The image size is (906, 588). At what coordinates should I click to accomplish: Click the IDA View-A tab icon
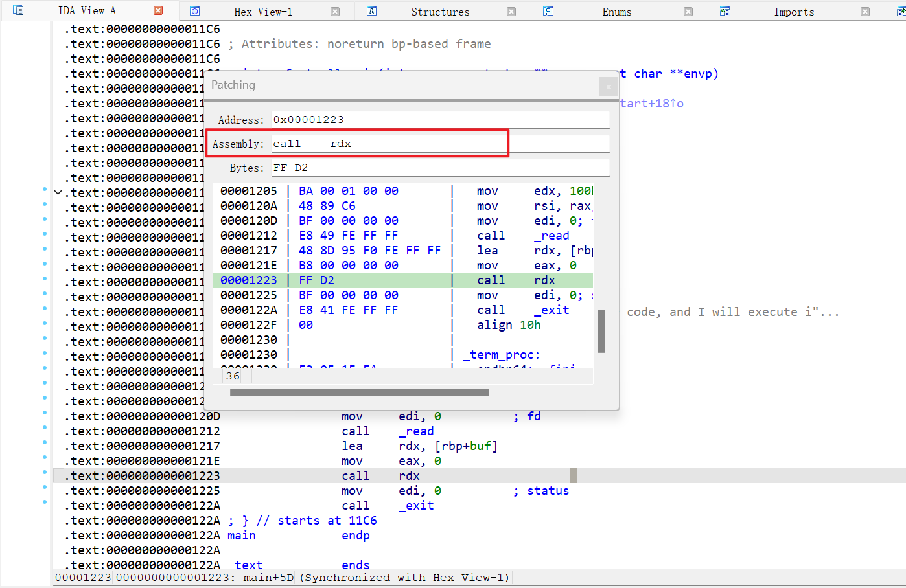coord(18,10)
